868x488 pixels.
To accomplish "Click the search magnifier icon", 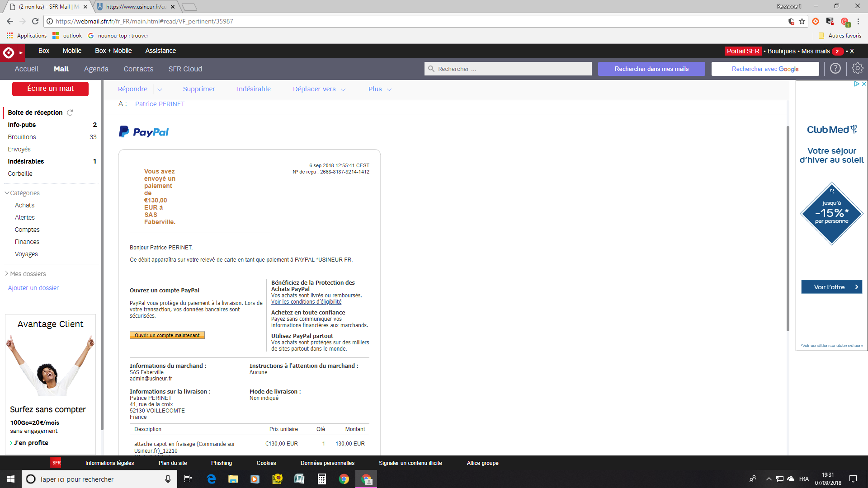I will 431,69.
